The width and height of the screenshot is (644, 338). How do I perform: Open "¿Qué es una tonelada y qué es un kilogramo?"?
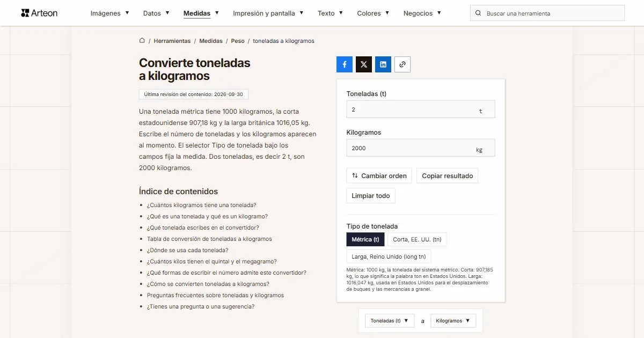coord(207,216)
